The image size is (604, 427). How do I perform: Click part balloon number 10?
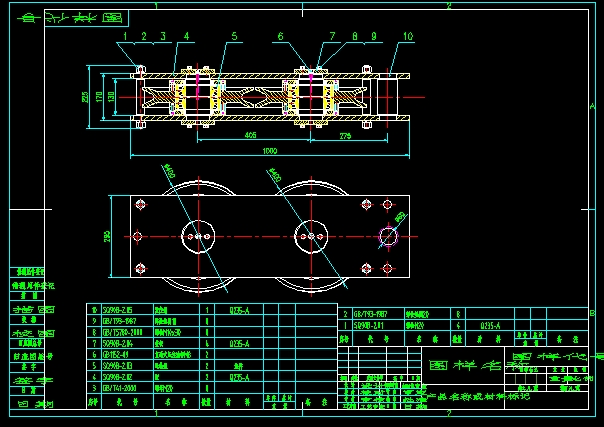[408, 37]
